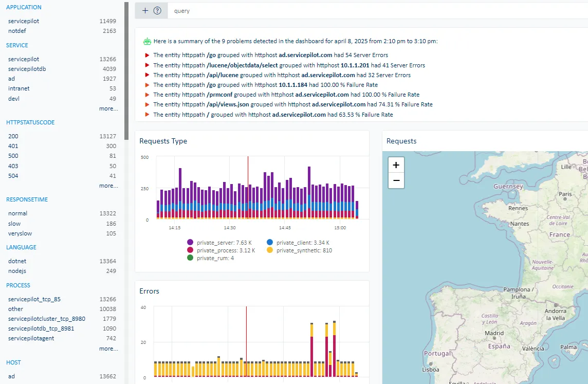The image size is (588, 384).
Task: Click the robot summary icon
Action: pos(147,41)
